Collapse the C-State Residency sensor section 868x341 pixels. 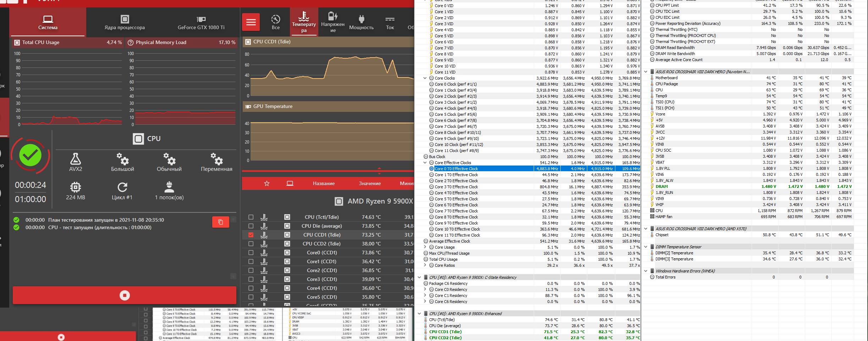point(419,277)
